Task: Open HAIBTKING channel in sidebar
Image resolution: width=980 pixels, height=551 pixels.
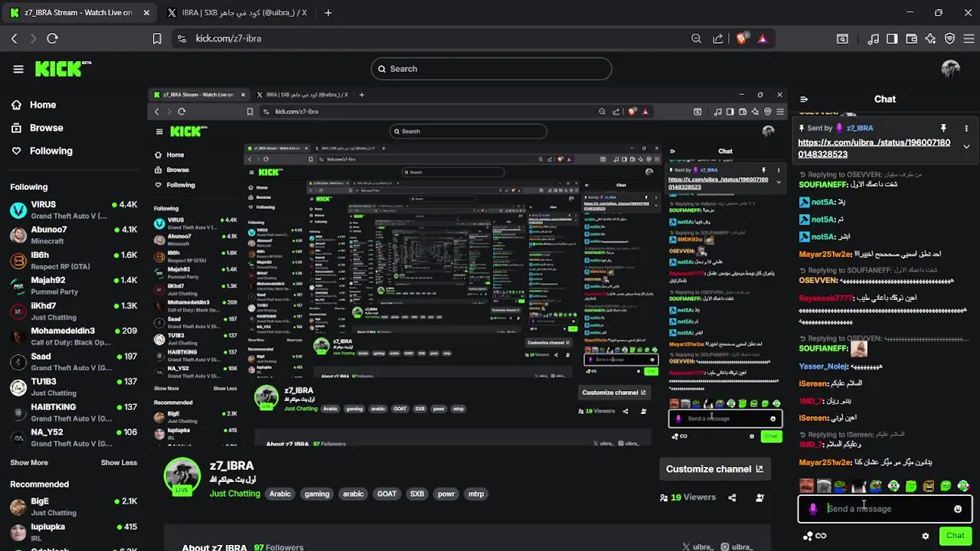Action: point(73,412)
